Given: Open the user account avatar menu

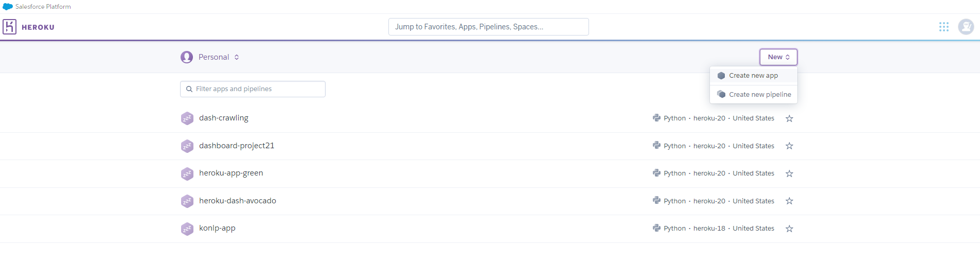Looking at the screenshot, I should point(966,27).
